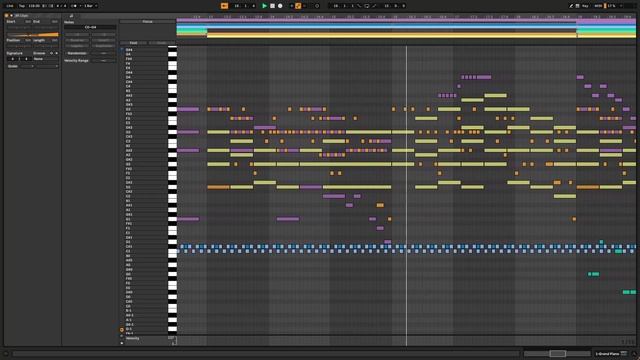Viewport: 640px width, 360px height.
Task: Open the 1 Bar quantization dropdown
Action: point(90,6)
